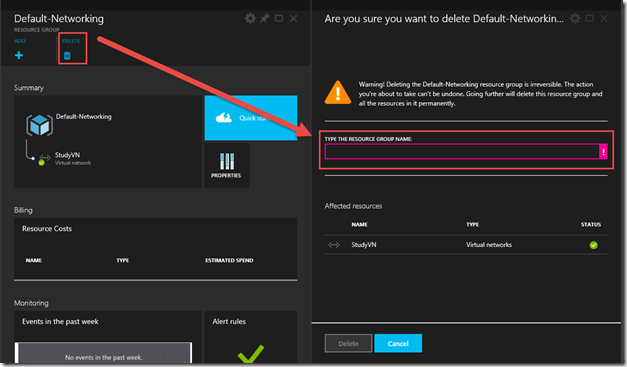Click the Virtual networks type cell
Viewport: 627px width, 367px height.
[x=489, y=245]
